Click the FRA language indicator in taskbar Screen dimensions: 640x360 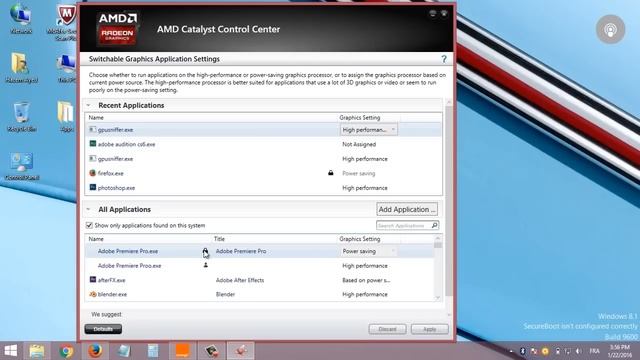pyautogui.click(x=594, y=351)
